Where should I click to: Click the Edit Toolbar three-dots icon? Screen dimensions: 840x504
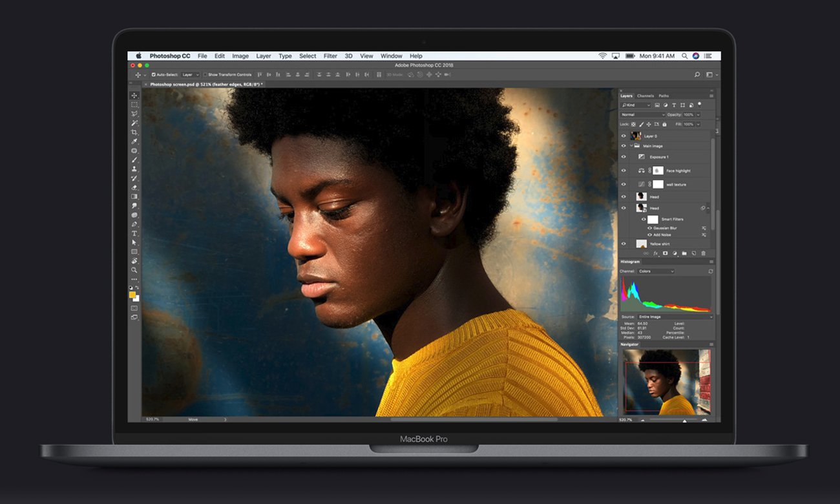point(134,278)
